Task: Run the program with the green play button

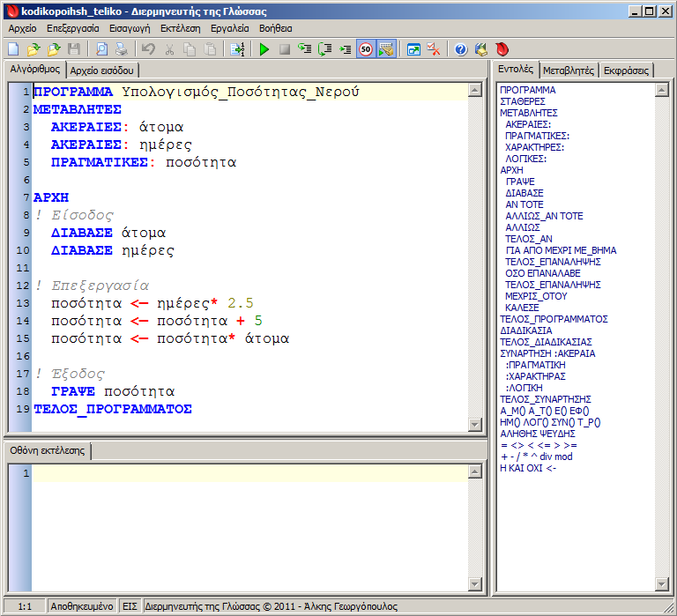Action: tap(264, 49)
